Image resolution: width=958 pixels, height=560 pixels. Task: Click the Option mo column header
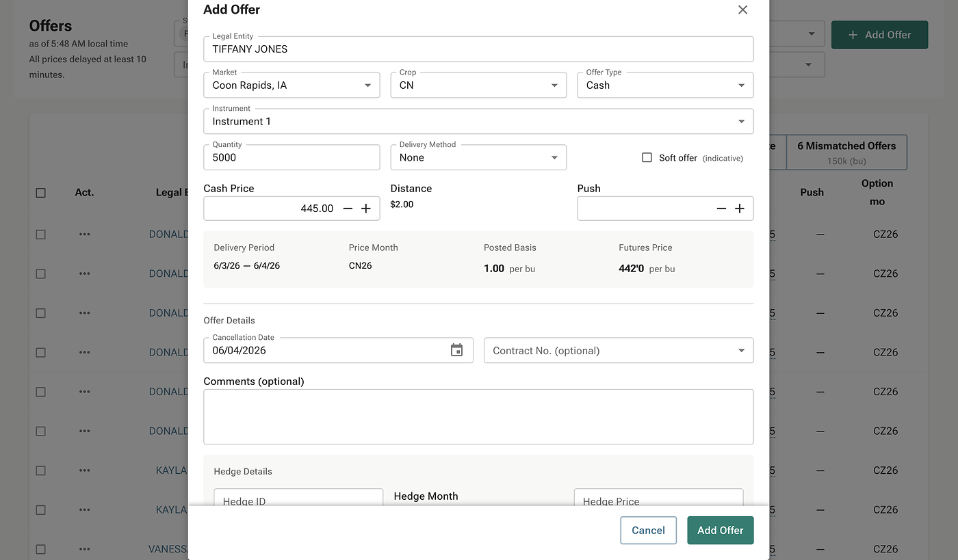click(x=877, y=192)
